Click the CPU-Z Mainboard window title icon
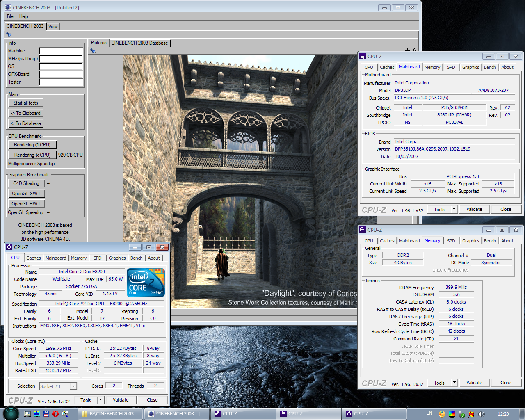 point(363,56)
